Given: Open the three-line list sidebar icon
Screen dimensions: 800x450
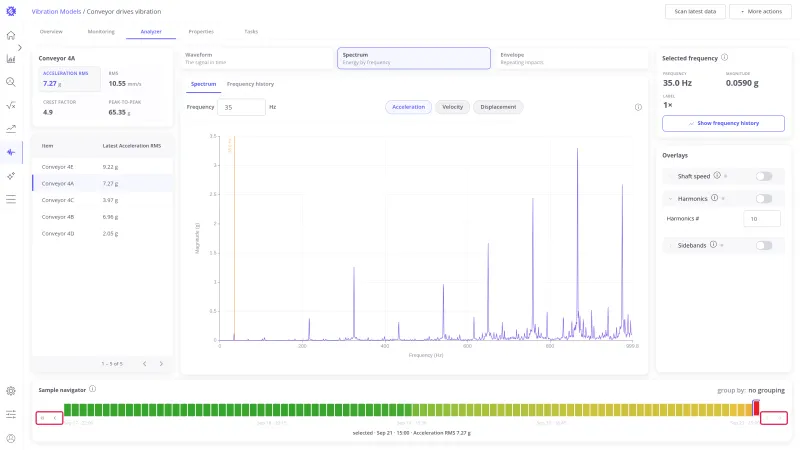Looking at the screenshot, I should pyautogui.click(x=11, y=199).
